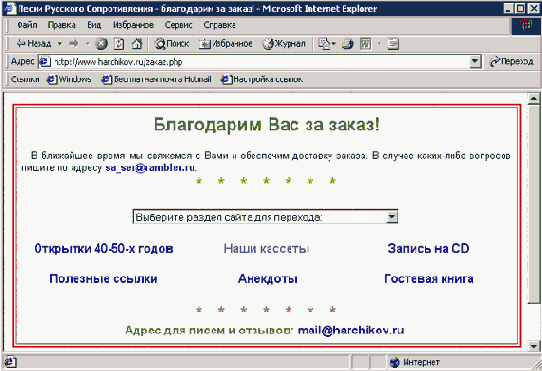Open the Forward history dropdown arrow
Screen dimensions: 542x371
click(88, 44)
